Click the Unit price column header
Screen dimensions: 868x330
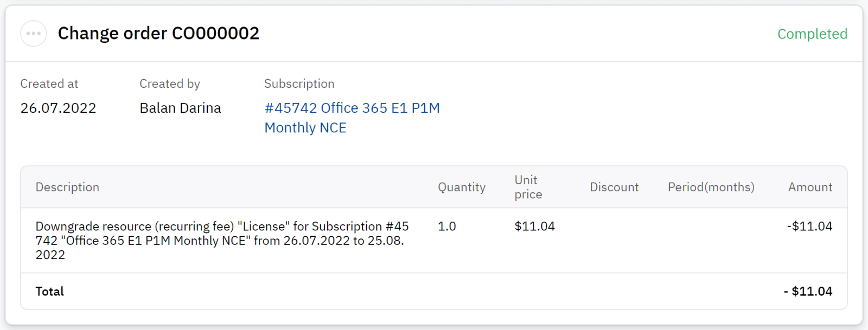[x=528, y=187]
